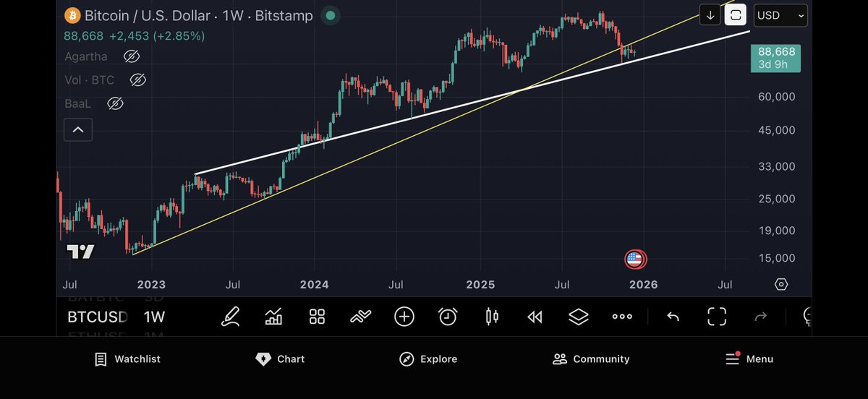The image size is (868, 399).
Task: Open the candlestick style icon
Action: coord(492,317)
